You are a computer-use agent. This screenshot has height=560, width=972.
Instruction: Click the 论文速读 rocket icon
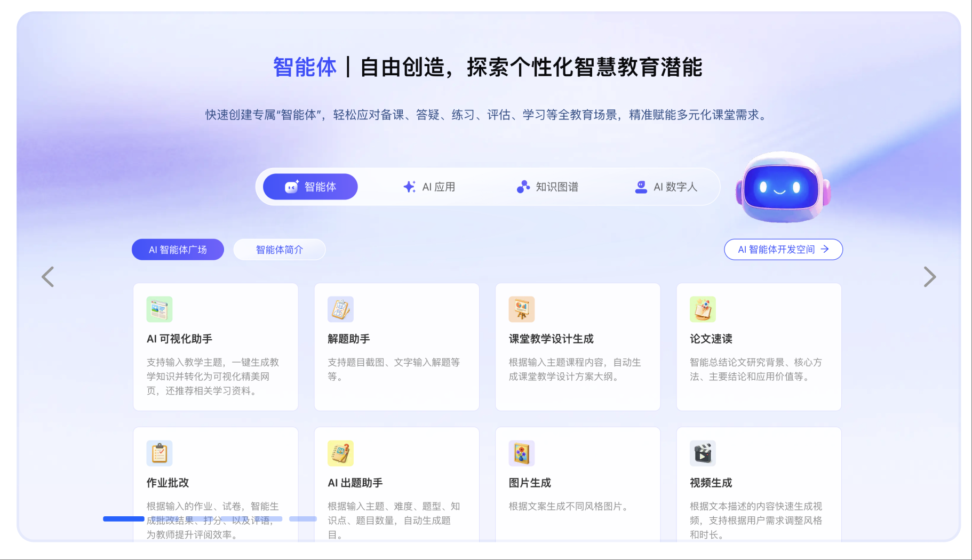[703, 309]
